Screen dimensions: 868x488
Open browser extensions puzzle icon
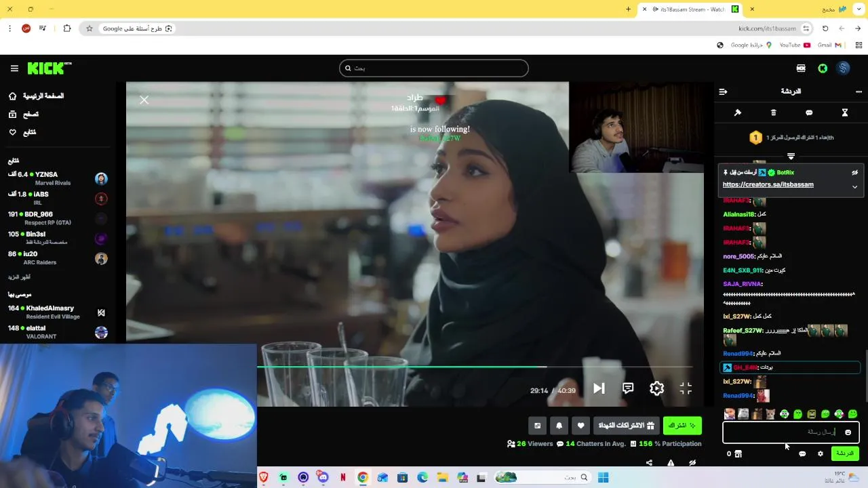(x=67, y=28)
